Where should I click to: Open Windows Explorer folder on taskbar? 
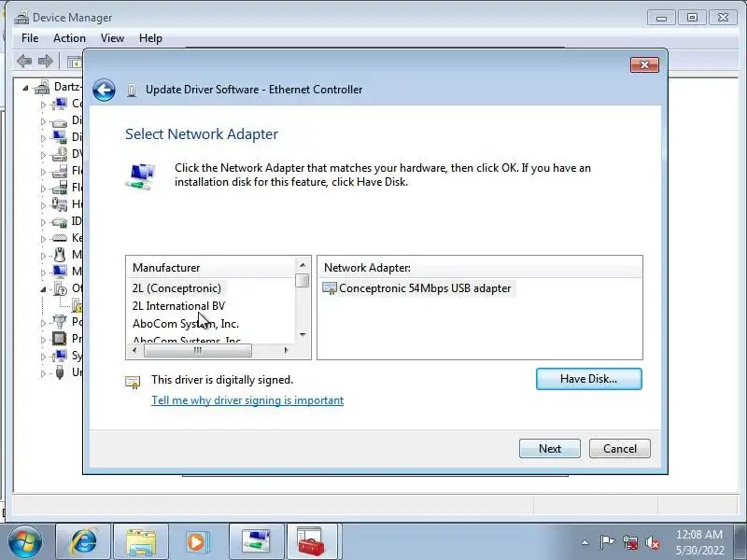[x=141, y=542]
